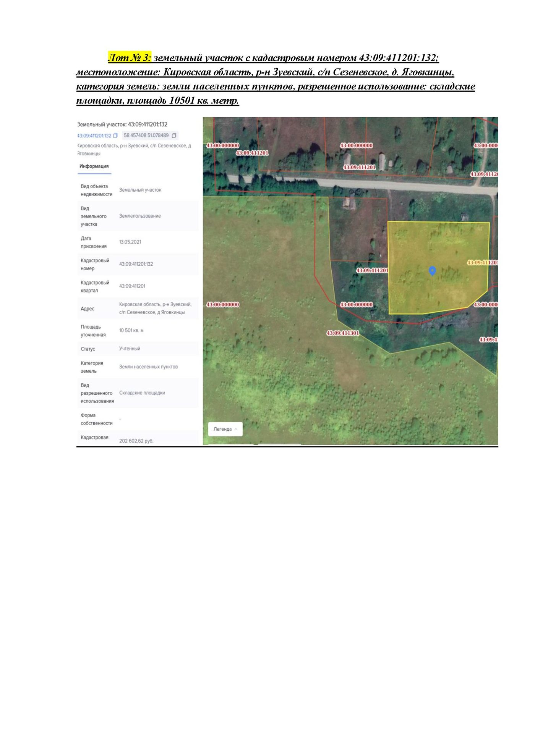
Task: Click 'Складские площадки' value
Action: 142,393
